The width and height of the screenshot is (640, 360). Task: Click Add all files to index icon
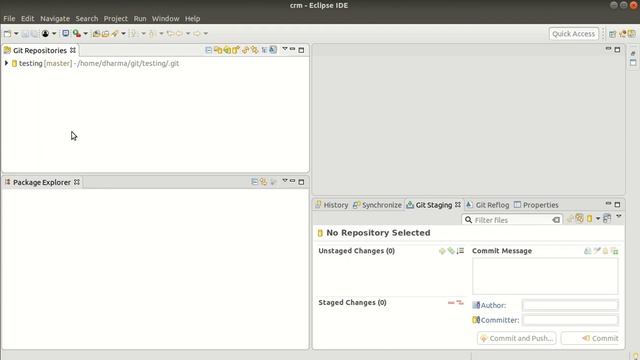451,251
